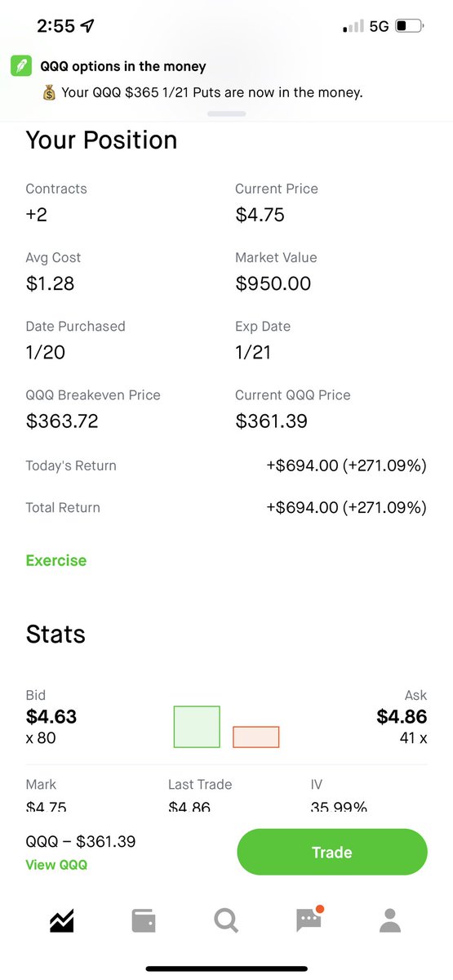Tap the Total Return row
The image size is (453, 980).
point(226,507)
